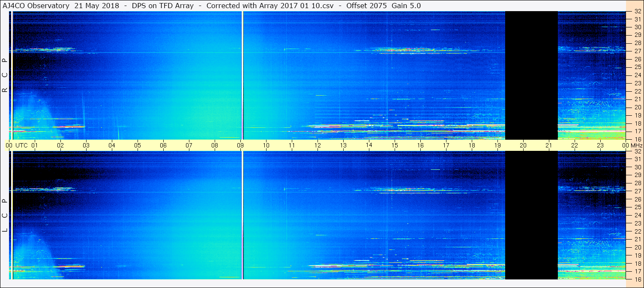Click the vertical 'R C P' panel label
The width and height of the screenshot is (644, 288).
coord(5,75)
